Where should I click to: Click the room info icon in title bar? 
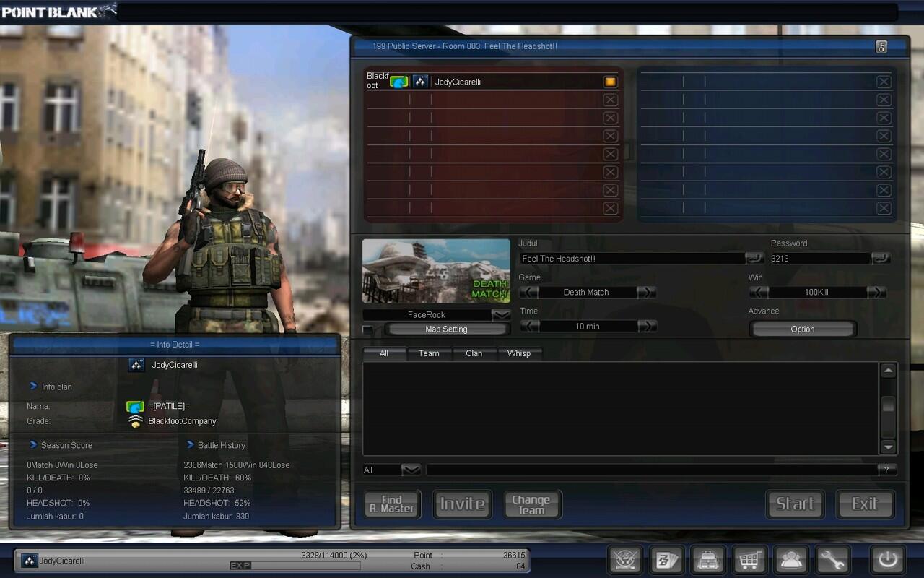881,46
